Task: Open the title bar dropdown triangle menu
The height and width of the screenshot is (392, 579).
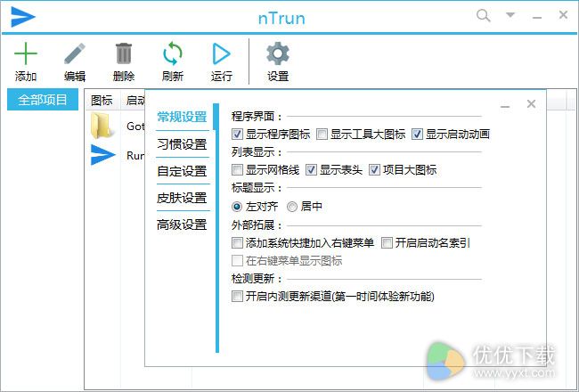Action: [510, 15]
